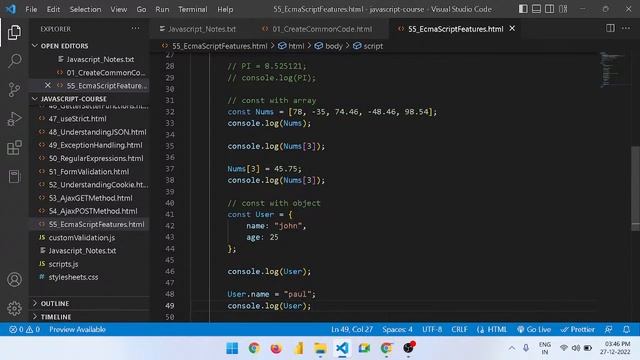The image size is (640, 360).
Task: Toggle bottom panel layout button
Action: pyautogui.click(x=536, y=9)
